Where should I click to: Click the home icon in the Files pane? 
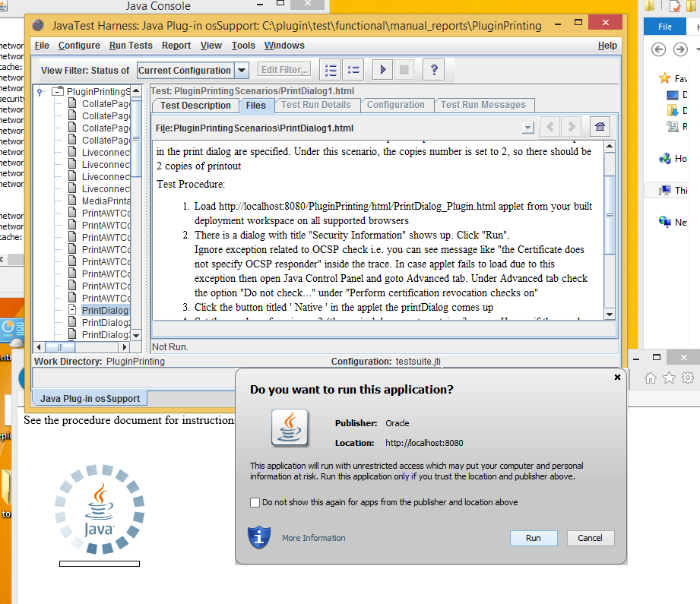point(600,127)
